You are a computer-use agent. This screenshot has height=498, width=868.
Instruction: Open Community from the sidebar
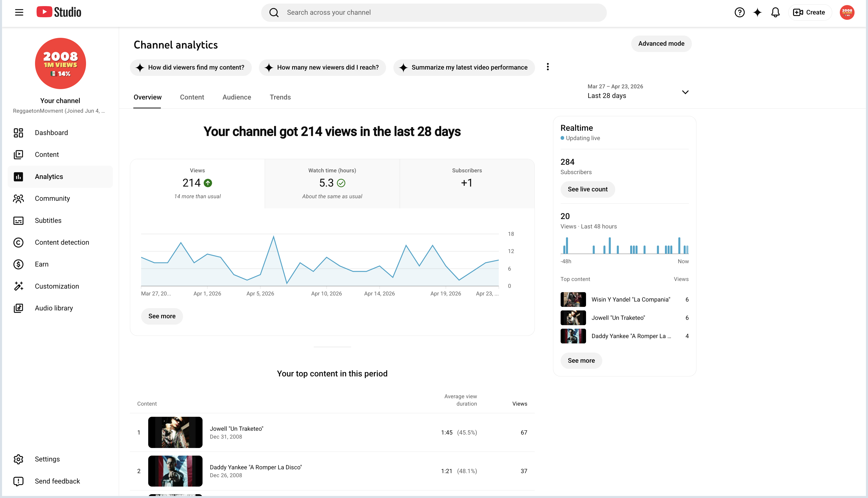click(60, 198)
